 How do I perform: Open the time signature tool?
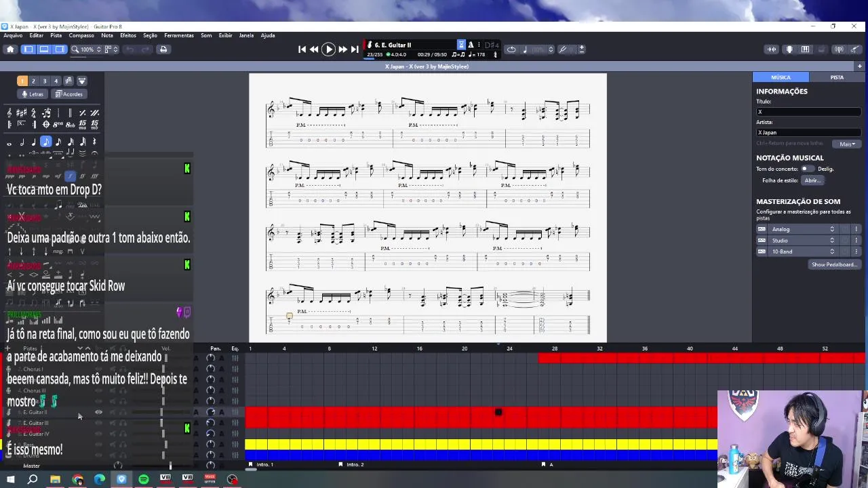click(x=33, y=113)
